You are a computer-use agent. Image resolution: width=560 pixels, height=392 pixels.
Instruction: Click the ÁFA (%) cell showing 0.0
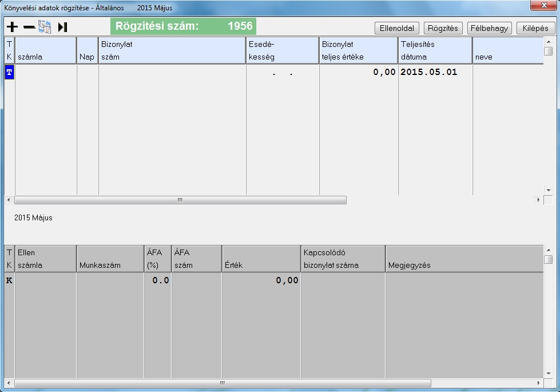[x=157, y=280]
